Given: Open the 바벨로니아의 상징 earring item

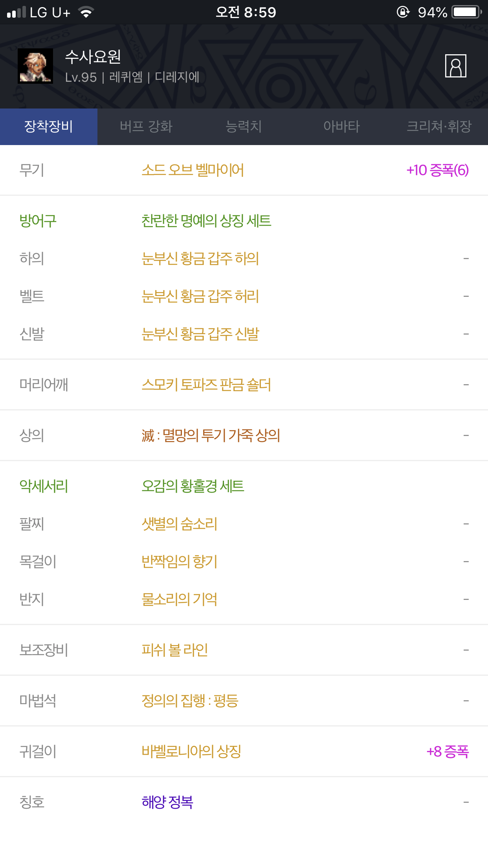Looking at the screenshot, I should [191, 752].
